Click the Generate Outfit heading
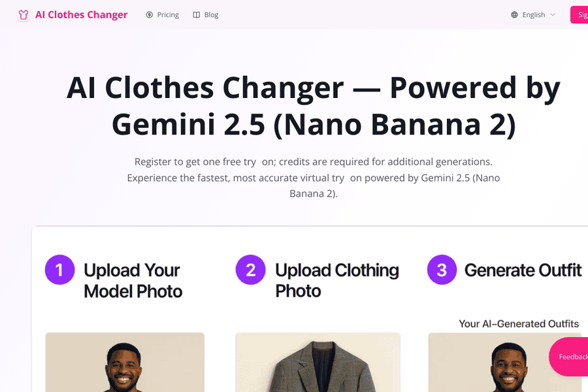The image size is (588, 392). point(523,270)
